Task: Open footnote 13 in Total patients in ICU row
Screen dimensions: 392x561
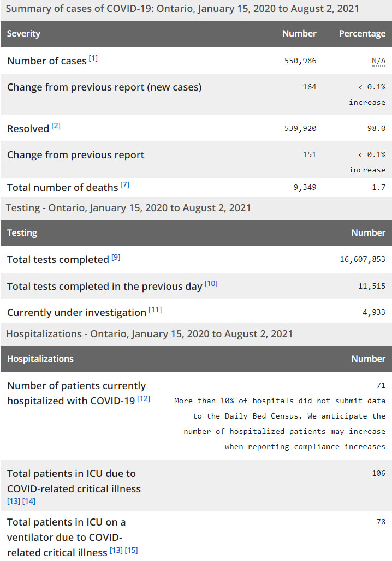Action: pos(13,501)
